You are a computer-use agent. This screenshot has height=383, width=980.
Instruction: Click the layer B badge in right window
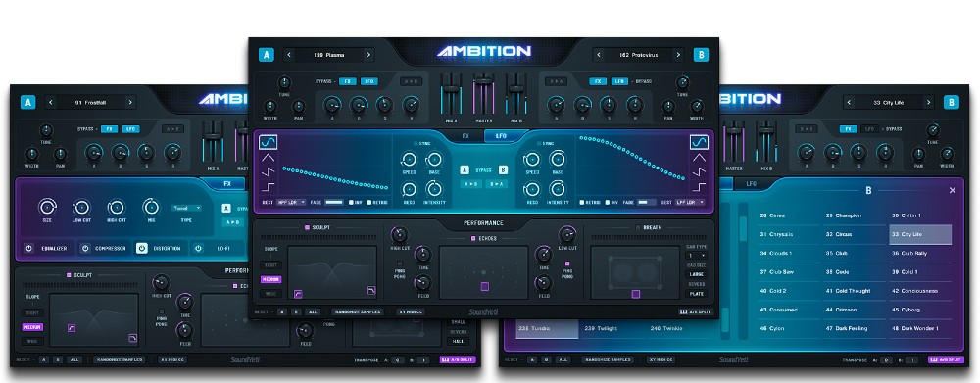pyautogui.click(x=951, y=102)
